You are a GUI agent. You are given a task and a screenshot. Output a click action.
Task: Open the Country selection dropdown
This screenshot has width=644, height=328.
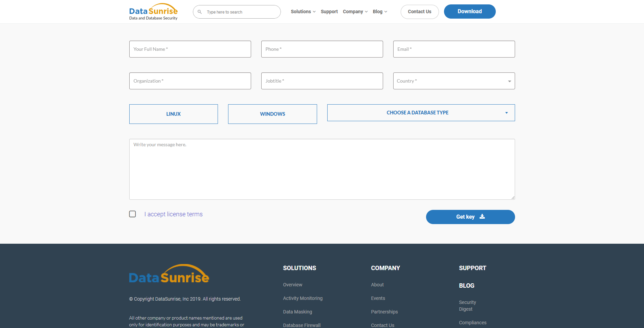pyautogui.click(x=454, y=81)
